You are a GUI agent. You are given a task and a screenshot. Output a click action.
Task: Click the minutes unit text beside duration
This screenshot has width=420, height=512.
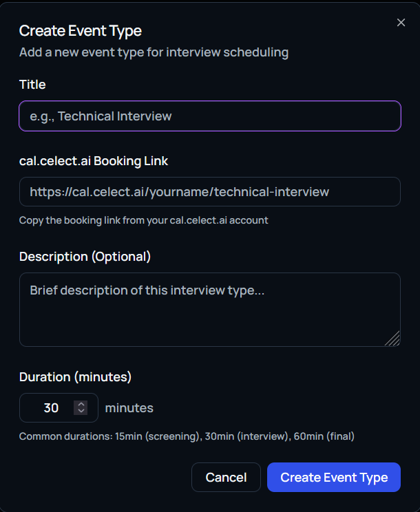[x=129, y=408]
